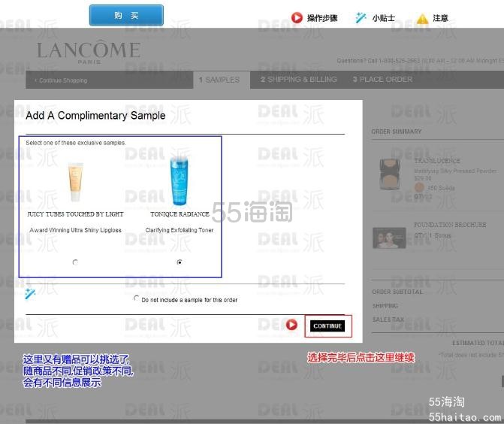This screenshot has height=424, width=504.
Task: Click the ESTIMATED TOTAL label
Action: coord(478,343)
